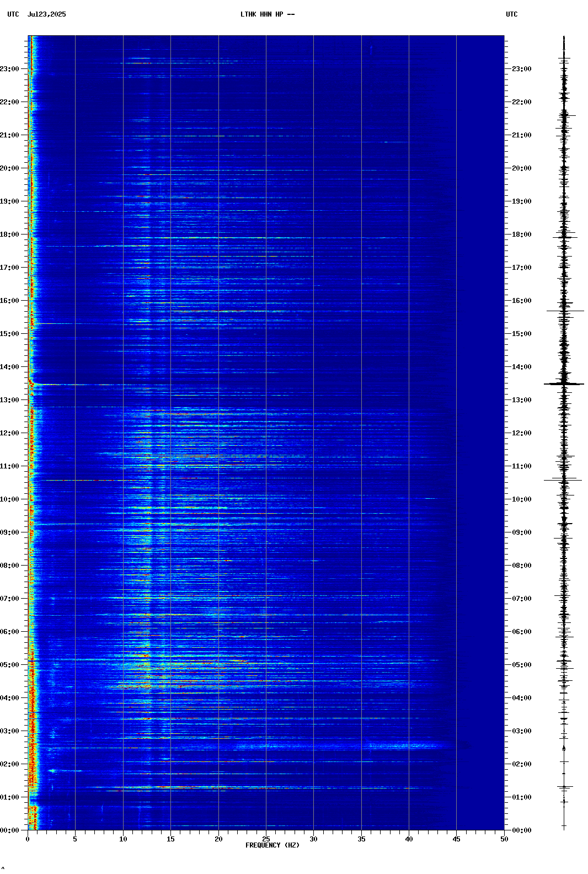Click the '35' frequency axis label
The image size is (588, 874).
tap(361, 839)
